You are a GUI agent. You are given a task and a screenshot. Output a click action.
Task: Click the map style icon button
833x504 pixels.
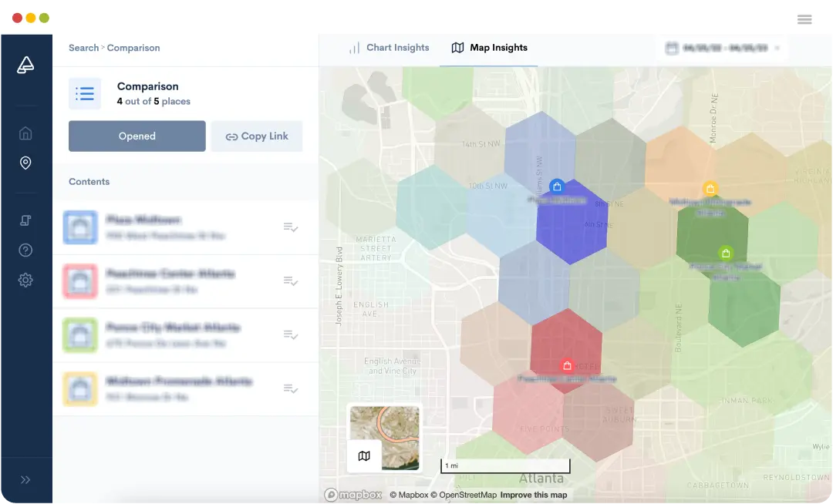[x=364, y=455]
